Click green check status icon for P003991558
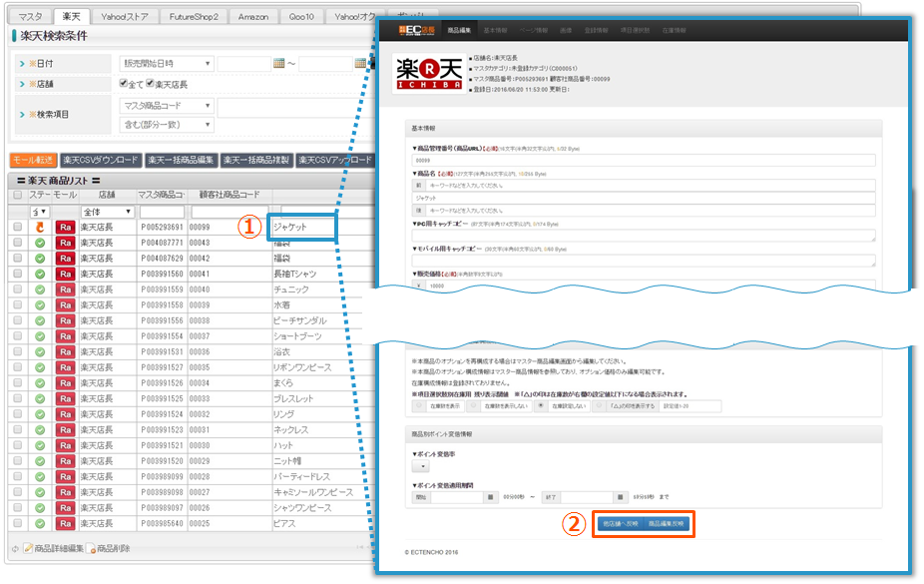924x584 pixels. coord(40,305)
